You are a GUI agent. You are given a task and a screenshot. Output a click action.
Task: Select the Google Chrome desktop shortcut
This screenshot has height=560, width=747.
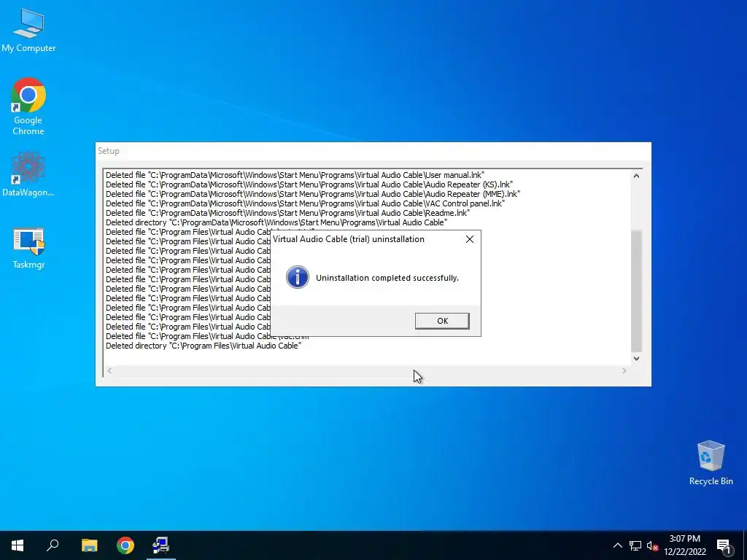pos(28,106)
